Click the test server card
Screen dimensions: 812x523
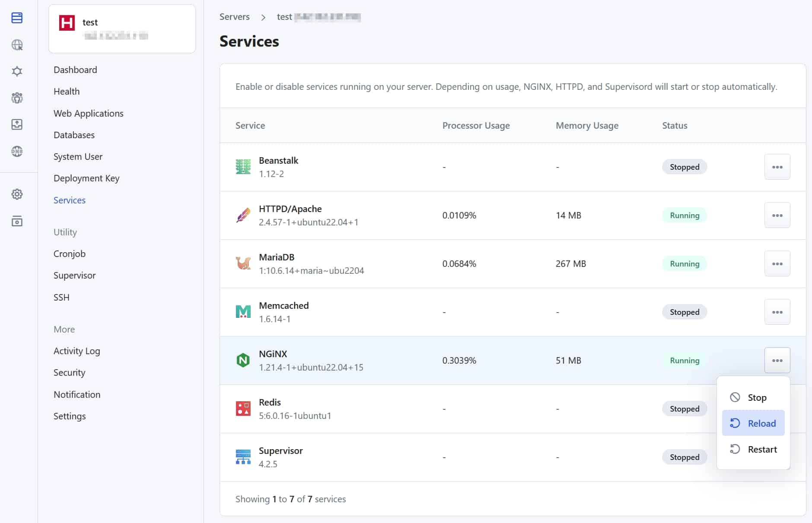pyautogui.click(x=122, y=29)
